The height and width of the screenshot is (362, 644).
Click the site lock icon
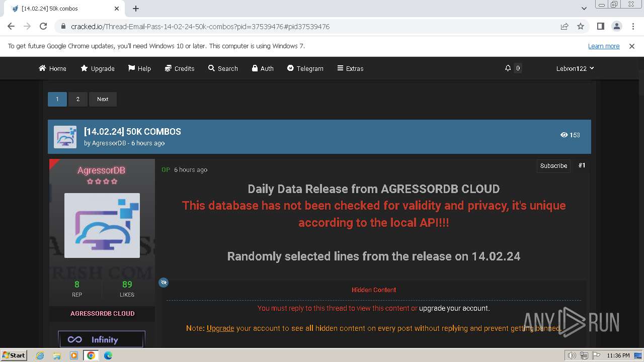pyautogui.click(x=63, y=26)
